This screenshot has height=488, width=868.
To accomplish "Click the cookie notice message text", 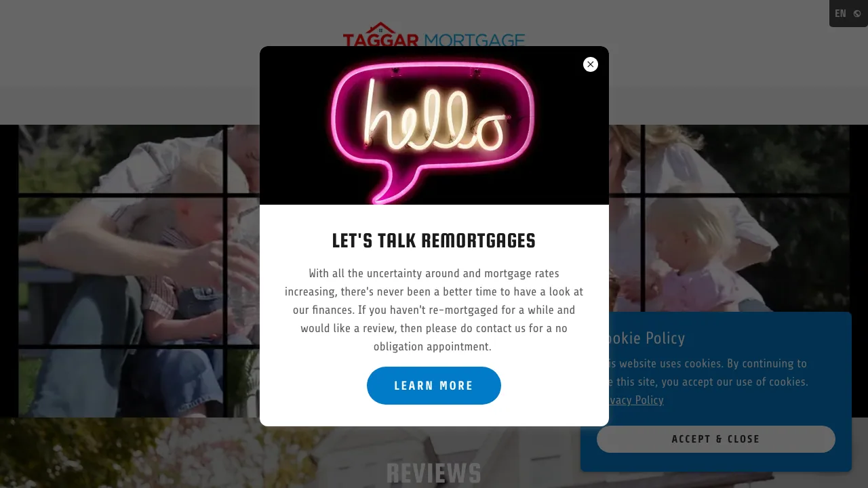I will coord(705,373).
